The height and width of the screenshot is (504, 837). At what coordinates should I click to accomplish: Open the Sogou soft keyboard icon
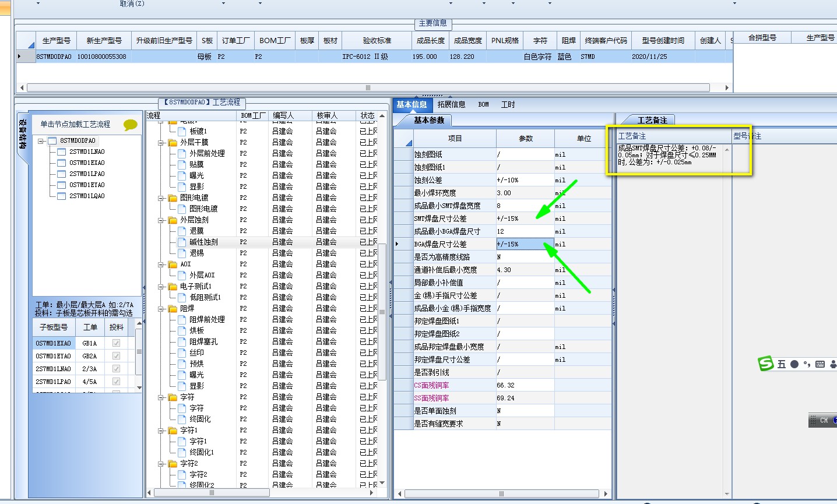[x=820, y=364]
